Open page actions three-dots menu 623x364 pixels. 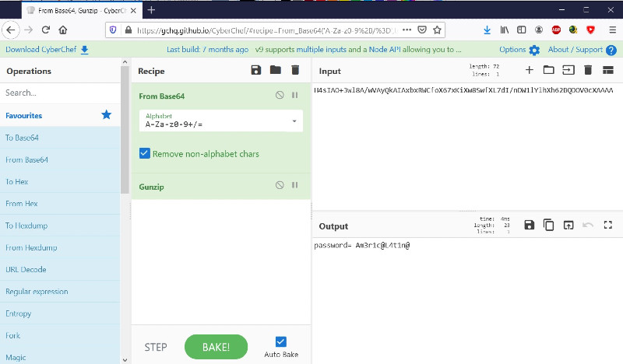click(x=407, y=30)
